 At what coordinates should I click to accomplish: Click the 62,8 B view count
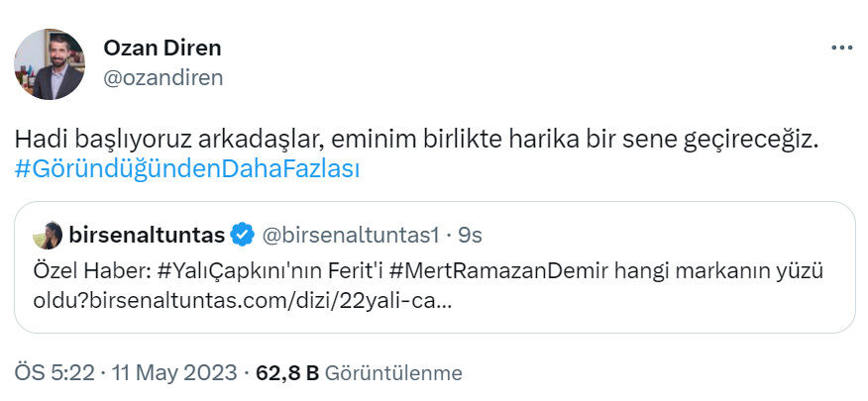[286, 373]
